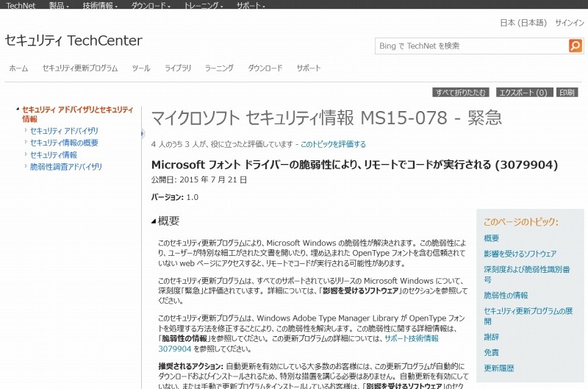Click the サインイン link
This screenshot has width=588, height=389.
point(569,23)
